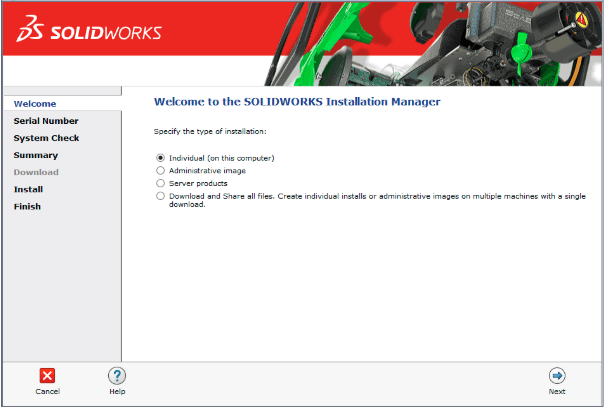Image resolution: width=605 pixels, height=407 pixels.
Task: Click the Help label text
Action: [117, 392]
